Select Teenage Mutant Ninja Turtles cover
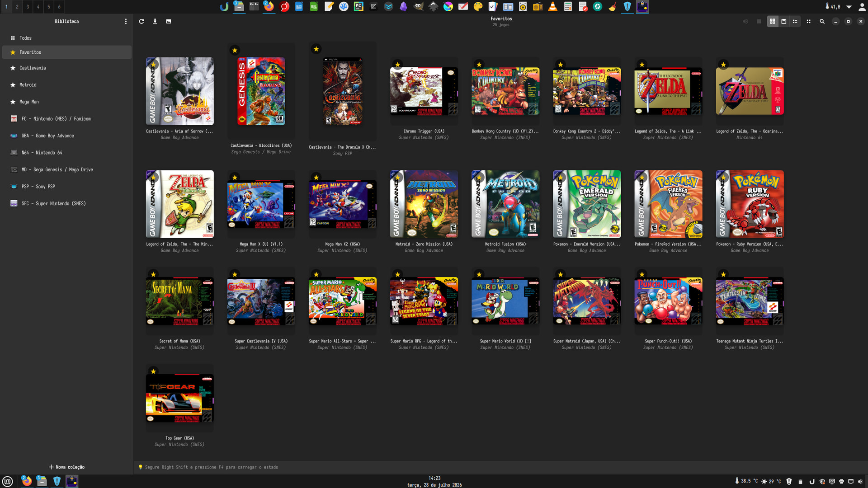Viewport: 868px width, 488px height. (750, 301)
